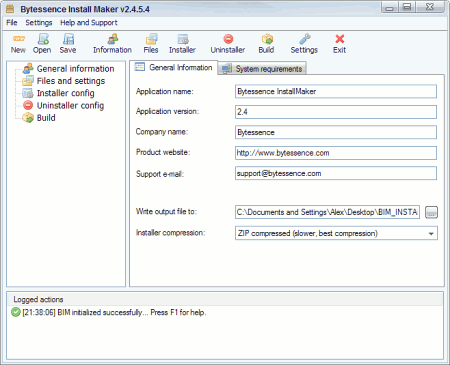Open Installer config in the tree

pyautogui.click(x=58, y=93)
